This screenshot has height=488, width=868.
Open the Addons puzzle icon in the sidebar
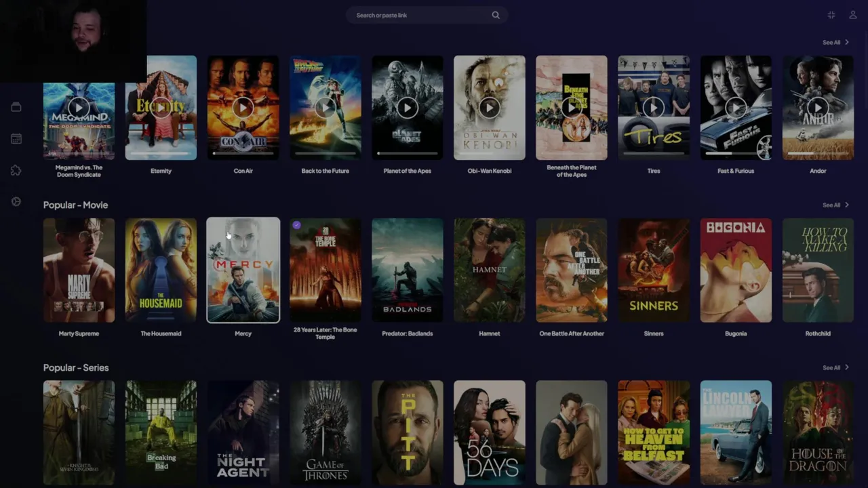[16, 170]
